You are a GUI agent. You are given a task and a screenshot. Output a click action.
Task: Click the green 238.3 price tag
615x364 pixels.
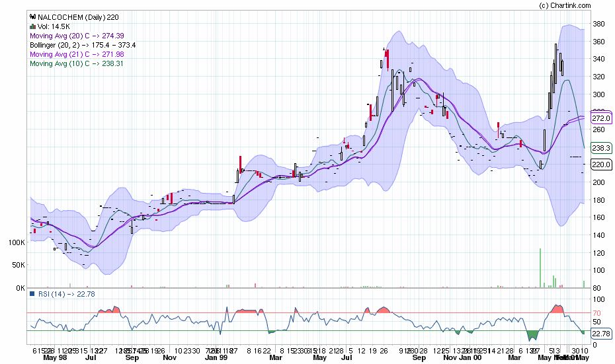coord(601,148)
